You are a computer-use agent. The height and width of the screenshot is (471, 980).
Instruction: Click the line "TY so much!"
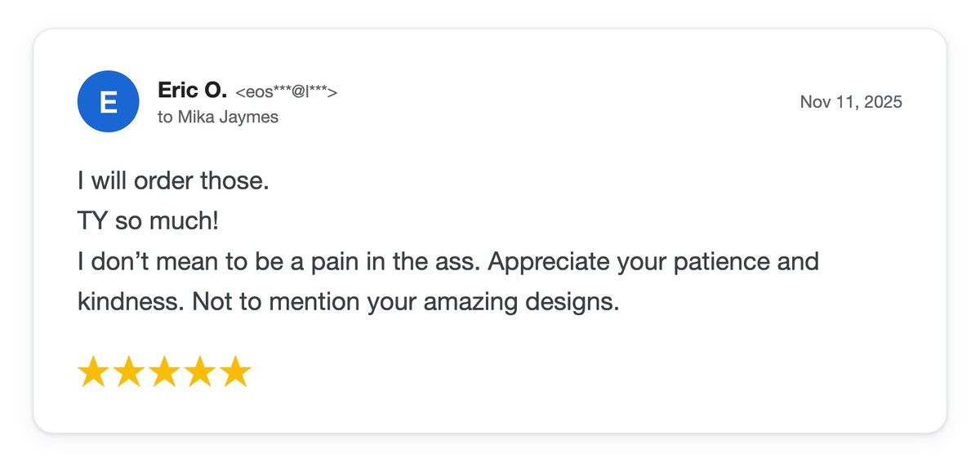[x=149, y=221]
